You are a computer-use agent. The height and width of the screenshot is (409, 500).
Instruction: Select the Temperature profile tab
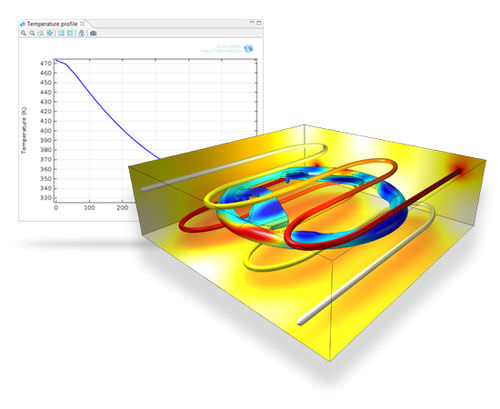52,24
